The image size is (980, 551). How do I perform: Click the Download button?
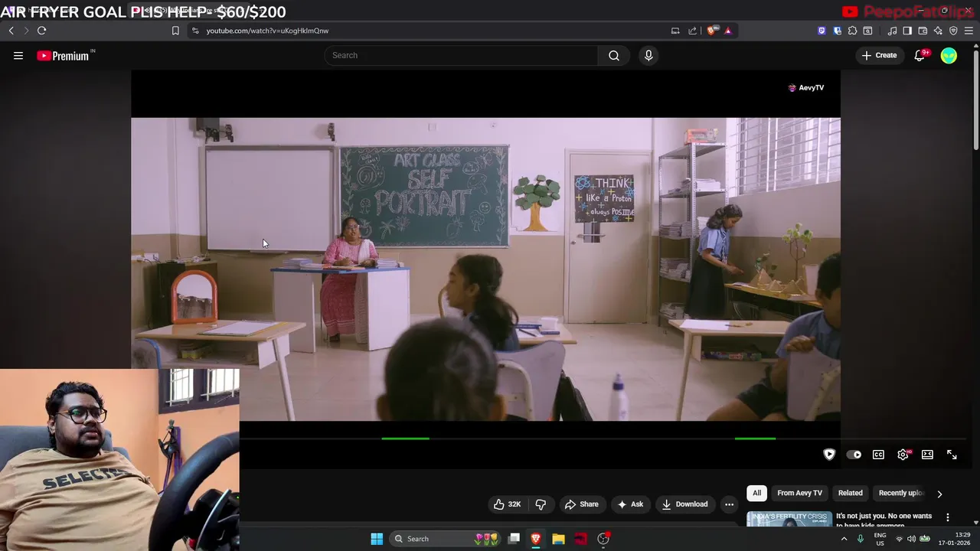684,504
